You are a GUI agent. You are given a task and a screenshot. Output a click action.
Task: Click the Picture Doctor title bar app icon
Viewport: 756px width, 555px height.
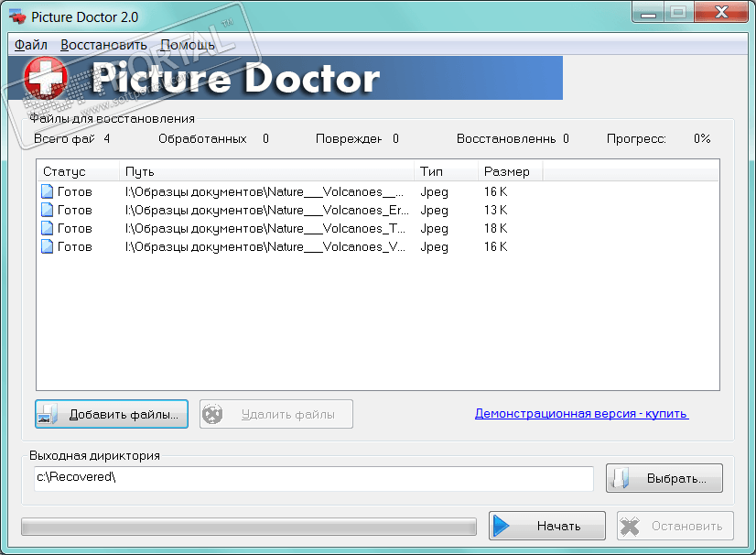click(17, 16)
